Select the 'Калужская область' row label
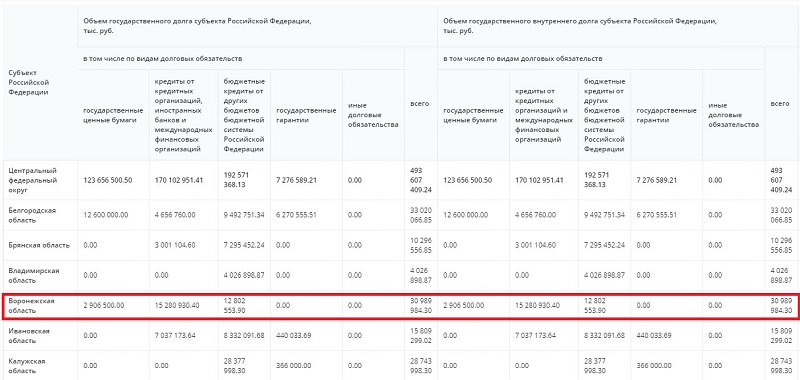 pos(27,366)
